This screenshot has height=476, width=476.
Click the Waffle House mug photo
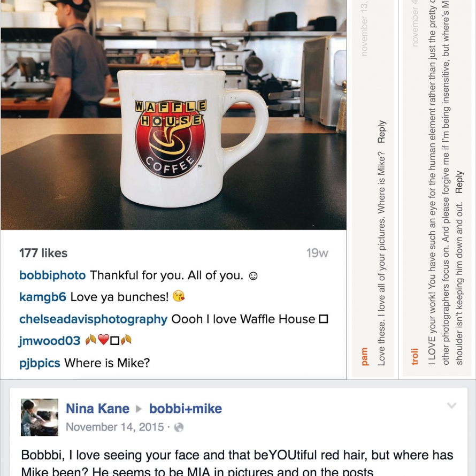(x=173, y=115)
